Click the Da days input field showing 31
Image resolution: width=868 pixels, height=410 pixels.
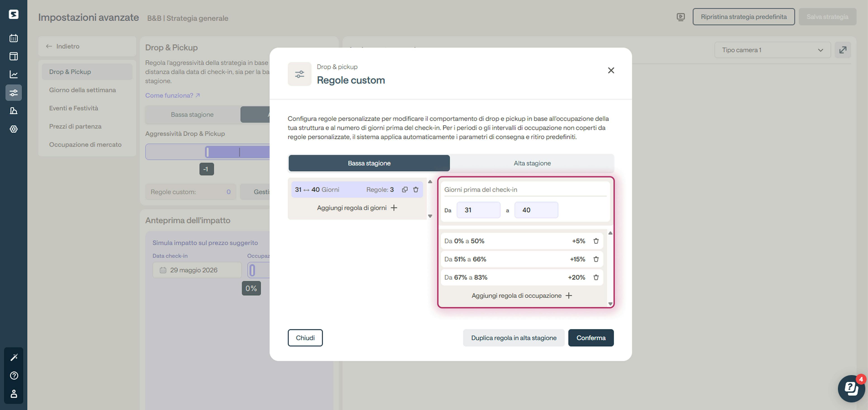coord(478,210)
